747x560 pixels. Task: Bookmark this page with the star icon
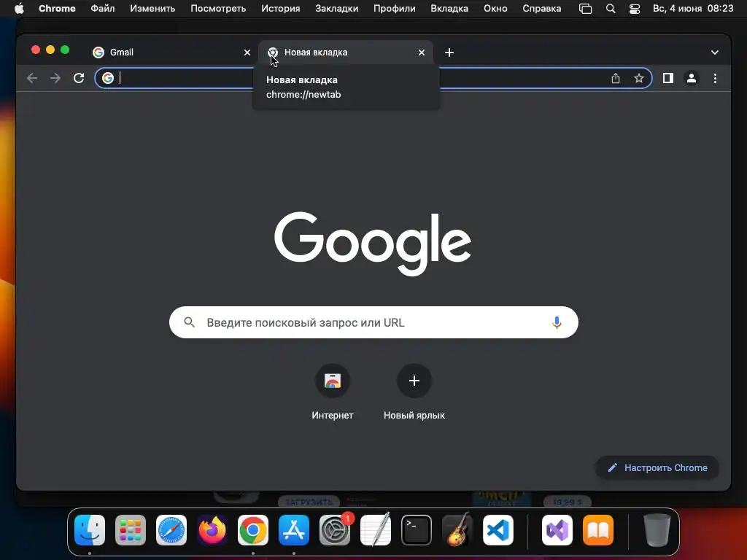(639, 78)
